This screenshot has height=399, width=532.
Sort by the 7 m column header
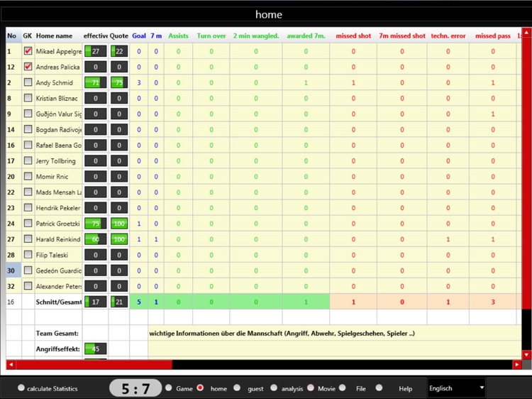pyautogui.click(x=156, y=35)
